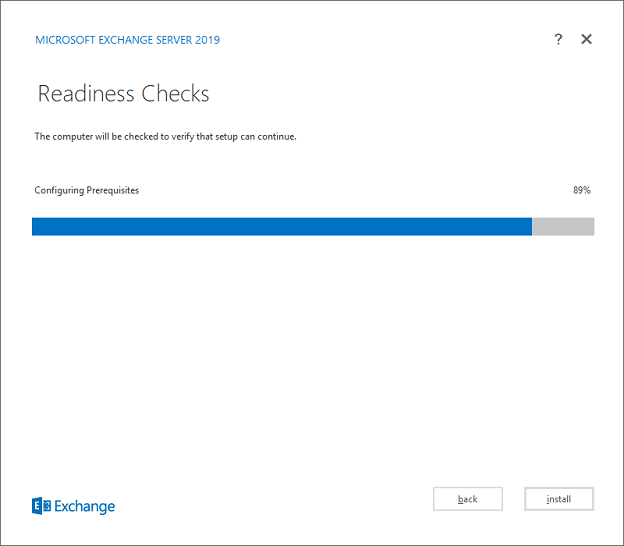Image resolution: width=624 pixels, height=546 pixels.
Task: Select the 89% progress label
Action: pyautogui.click(x=581, y=190)
